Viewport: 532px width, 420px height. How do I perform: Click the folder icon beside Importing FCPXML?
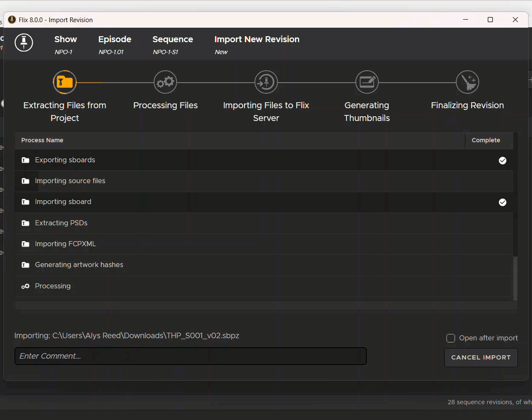pyautogui.click(x=26, y=244)
